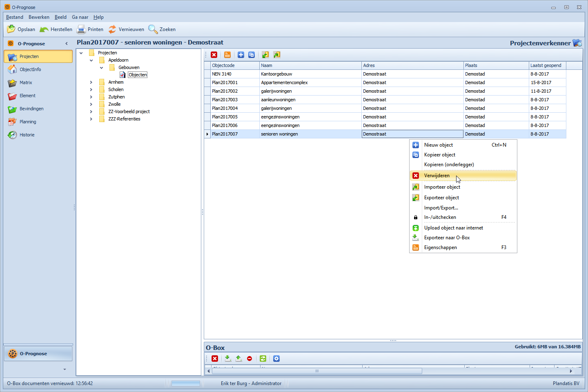Collapse the Apeldoorn tree node
Image resolution: width=588 pixels, height=392 pixels.
(91, 60)
